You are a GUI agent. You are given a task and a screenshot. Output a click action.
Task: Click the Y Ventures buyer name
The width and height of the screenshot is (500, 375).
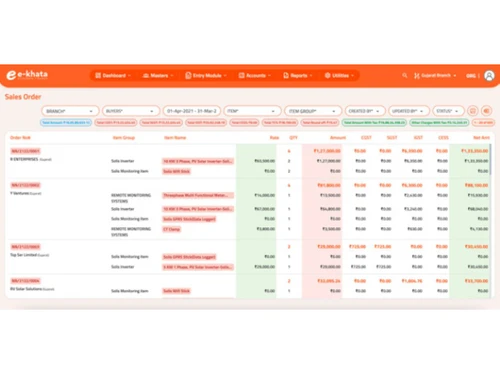(x=20, y=193)
